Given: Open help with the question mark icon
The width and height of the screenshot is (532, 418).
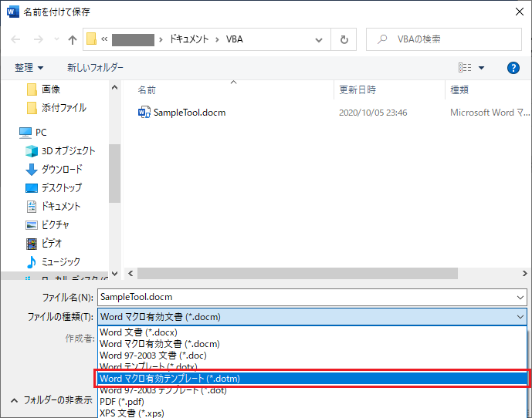Looking at the screenshot, I should [x=513, y=68].
